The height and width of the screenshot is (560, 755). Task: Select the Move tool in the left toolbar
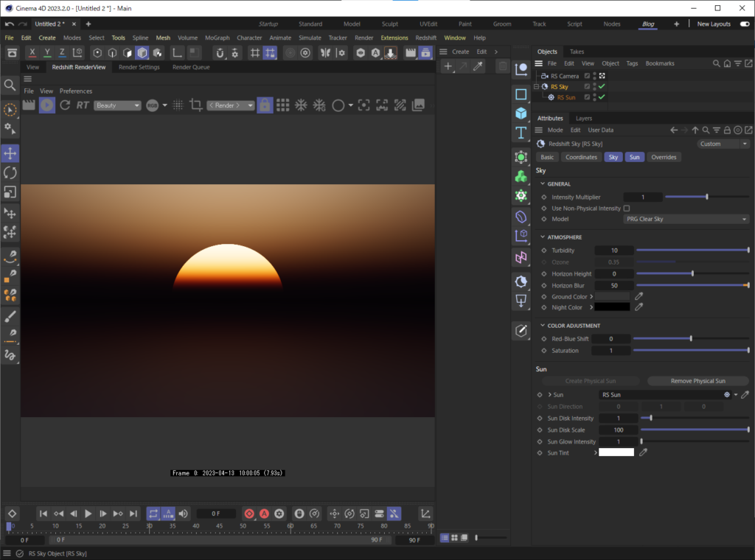pyautogui.click(x=10, y=153)
